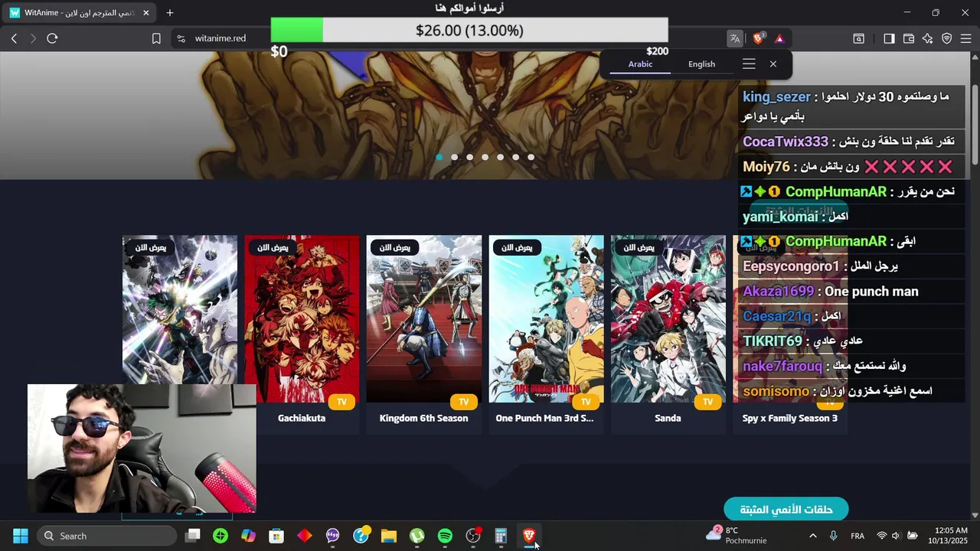Click the taskbar Search box
980x551 pixels.
(x=107, y=536)
